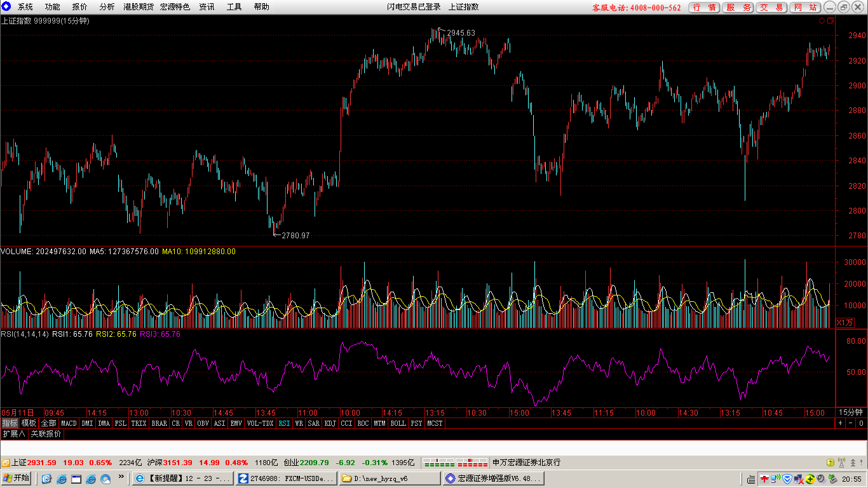
Task: Switch indicator to KDJ
Action: point(330,423)
